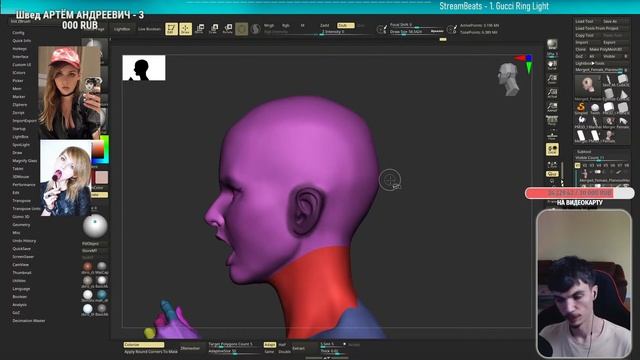The height and width of the screenshot is (360, 640).
Task: Click the golden S SimpleBrush tool icon
Action: [x=581, y=108]
